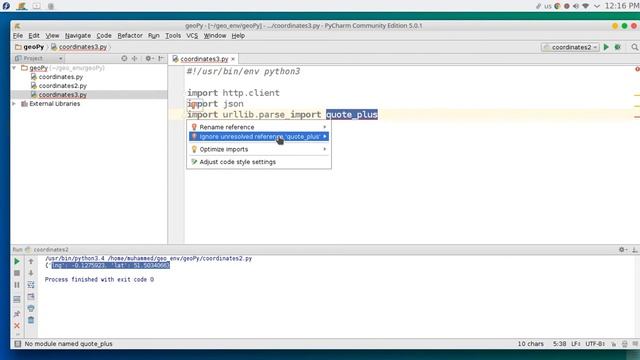Start debugging with the bug icon
The height and width of the screenshot is (360, 640).
(x=618, y=47)
